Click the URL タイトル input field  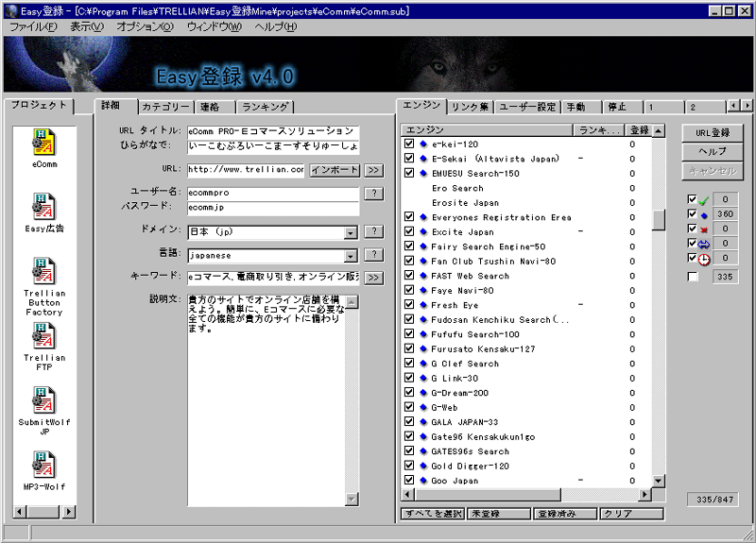pos(273,131)
